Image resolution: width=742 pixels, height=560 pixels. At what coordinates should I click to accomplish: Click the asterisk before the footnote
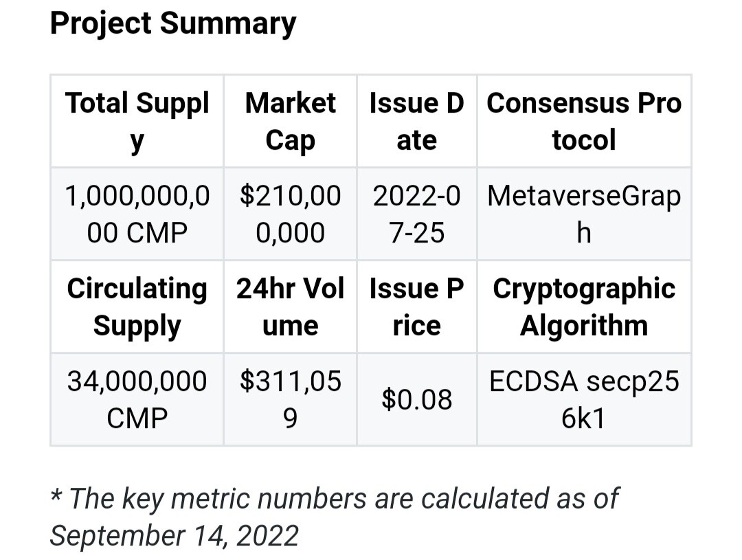tap(56, 497)
